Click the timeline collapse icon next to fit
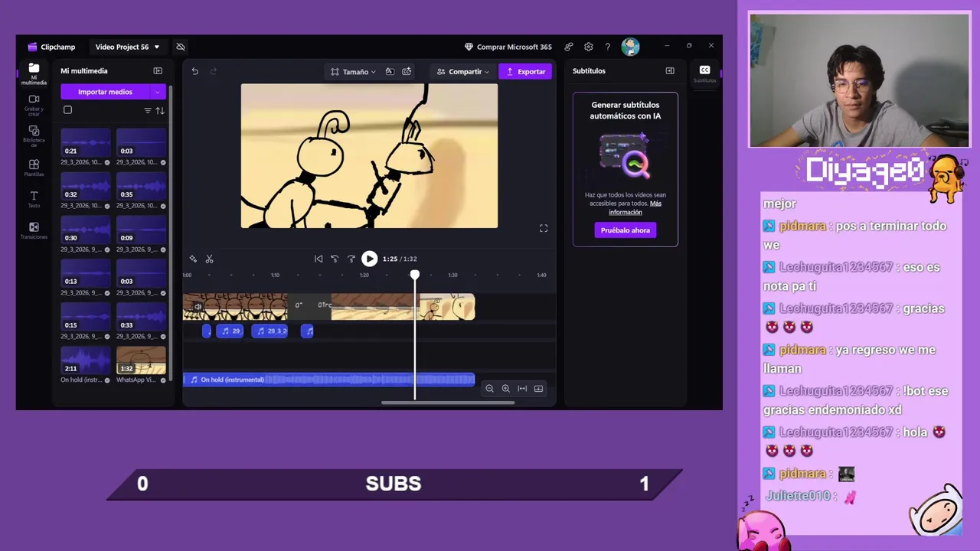Screen dimensions: 980x551 tap(539, 389)
